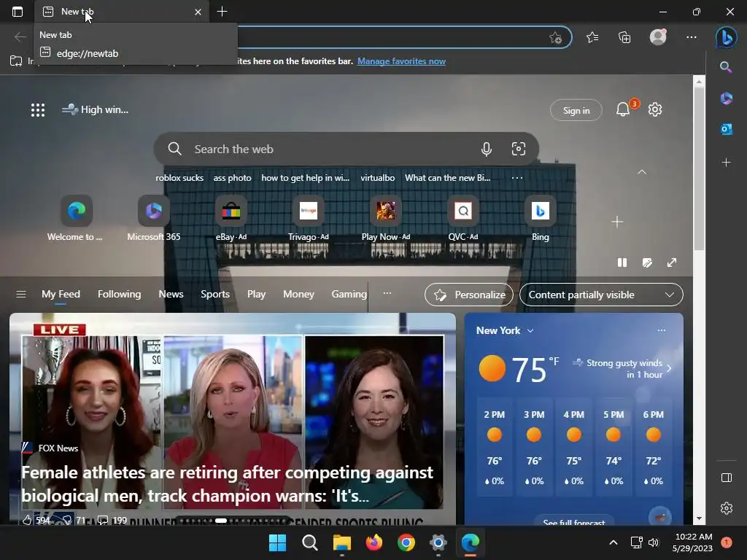Open the Microsoft 365 quick link
Viewport: 747px width, 560px height.
[153, 219]
